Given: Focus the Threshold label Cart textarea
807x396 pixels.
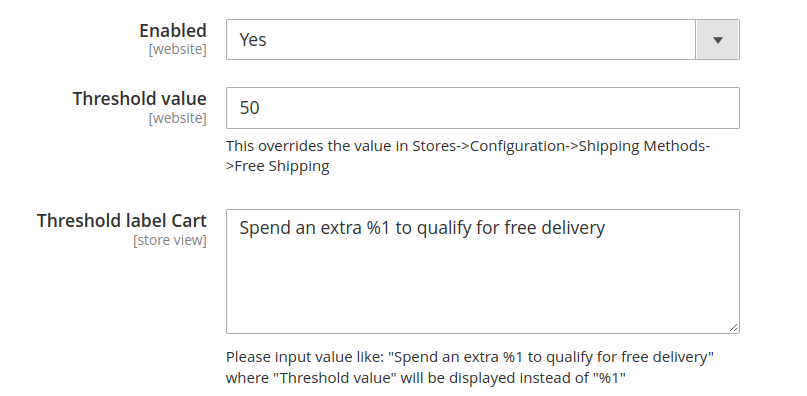Looking at the screenshot, I should [x=483, y=271].
